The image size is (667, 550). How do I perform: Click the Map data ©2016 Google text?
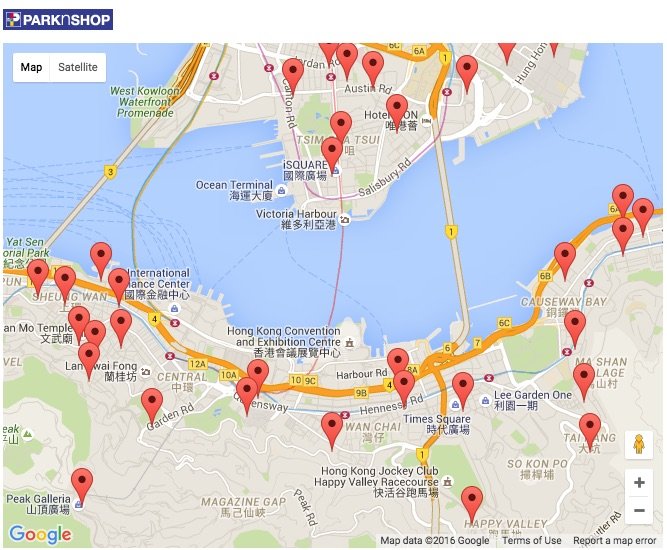(x=434, y=541)
